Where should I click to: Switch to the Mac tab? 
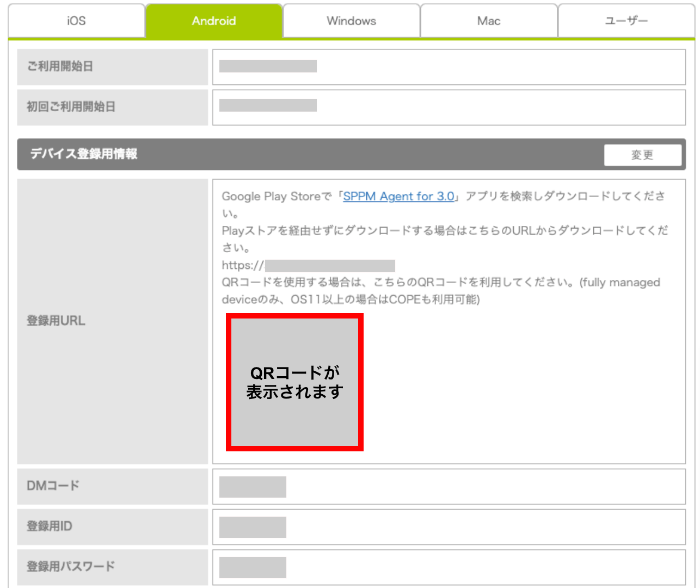(x=489, y=21)
